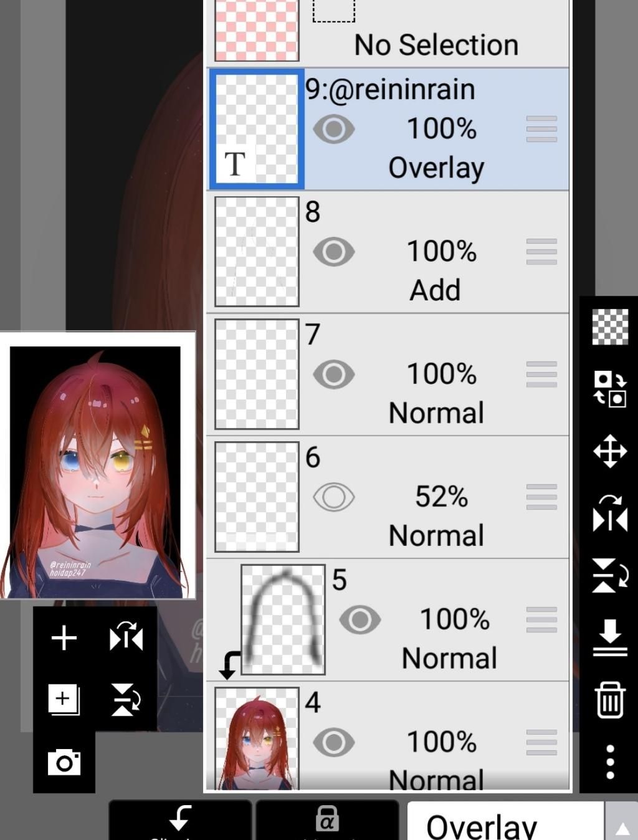Show hidden layer 6 with eye icon

click(x=334, y=497)
